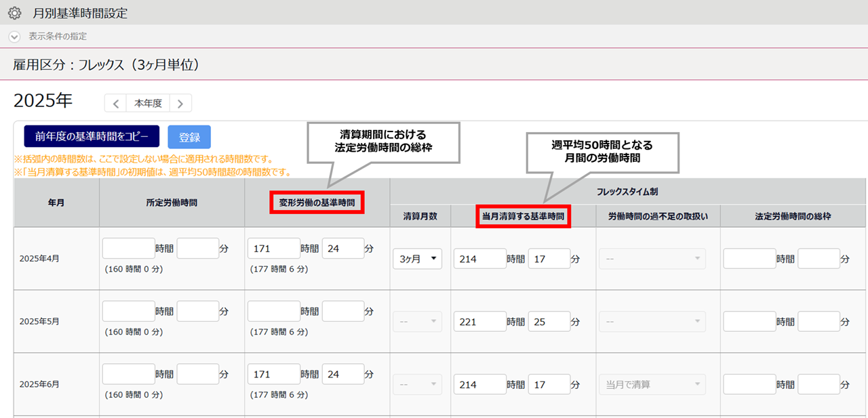Click 所定労働時間 minutes field for 2025年4月
The height and width of the screenshot is (418, 868).
[198, 249]
